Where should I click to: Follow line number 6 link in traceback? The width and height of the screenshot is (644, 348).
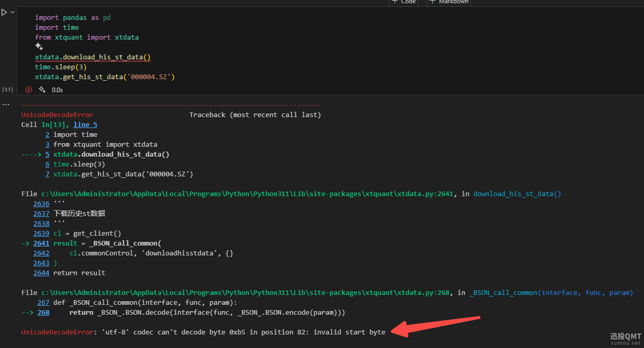(x=47, y=164)
